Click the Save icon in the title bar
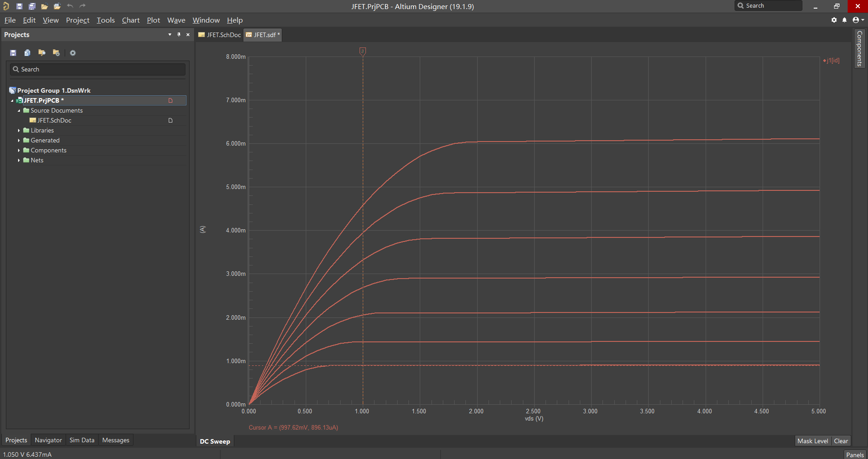 pyautogui.click(x=19, y=6)
